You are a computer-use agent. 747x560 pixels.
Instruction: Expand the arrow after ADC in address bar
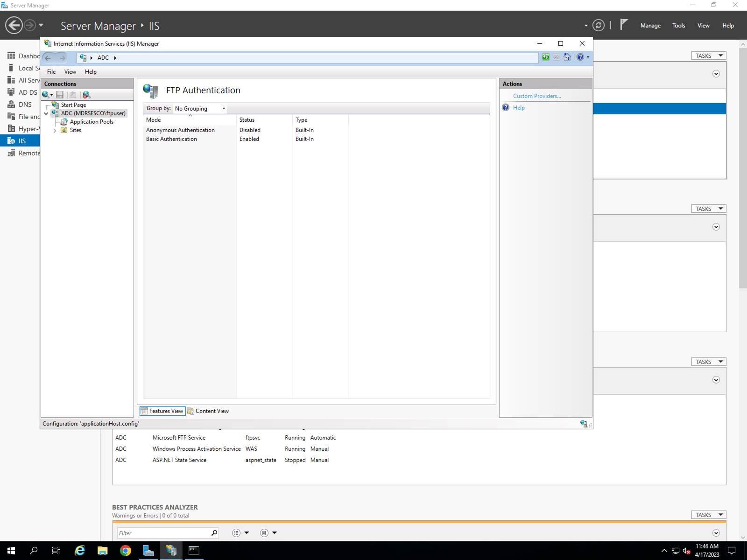tap(115, 58)
